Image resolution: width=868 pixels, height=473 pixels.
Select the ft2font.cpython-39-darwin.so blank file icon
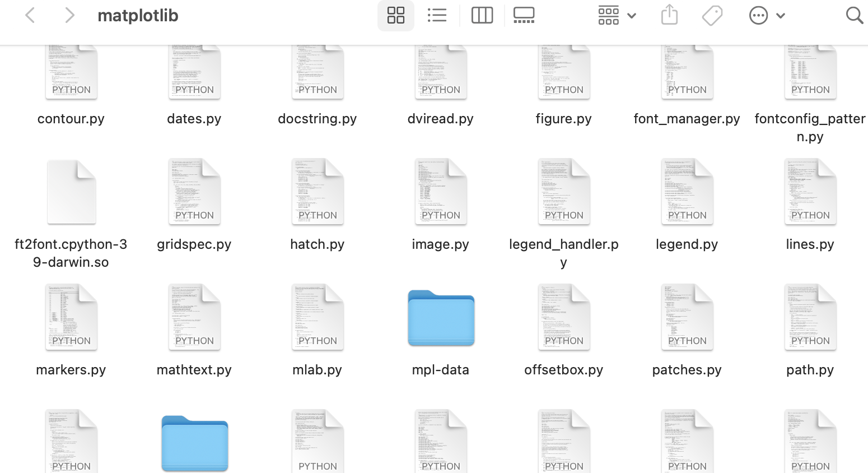tap(71, 192)
